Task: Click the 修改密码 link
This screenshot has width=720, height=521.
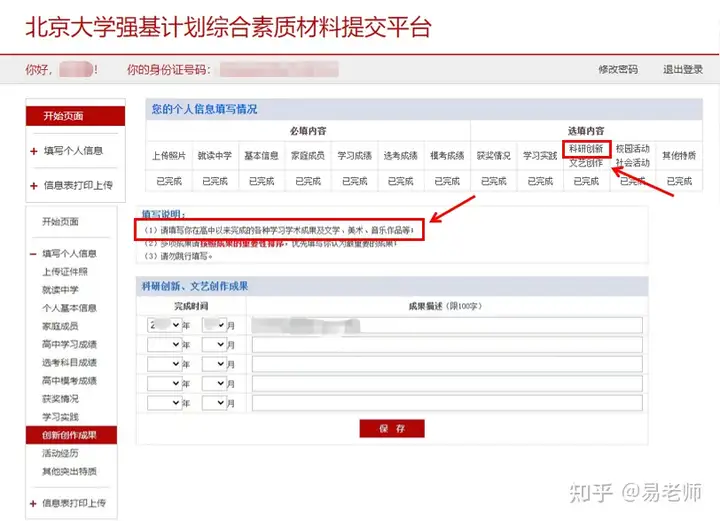Action: click(x=618, y=69)
